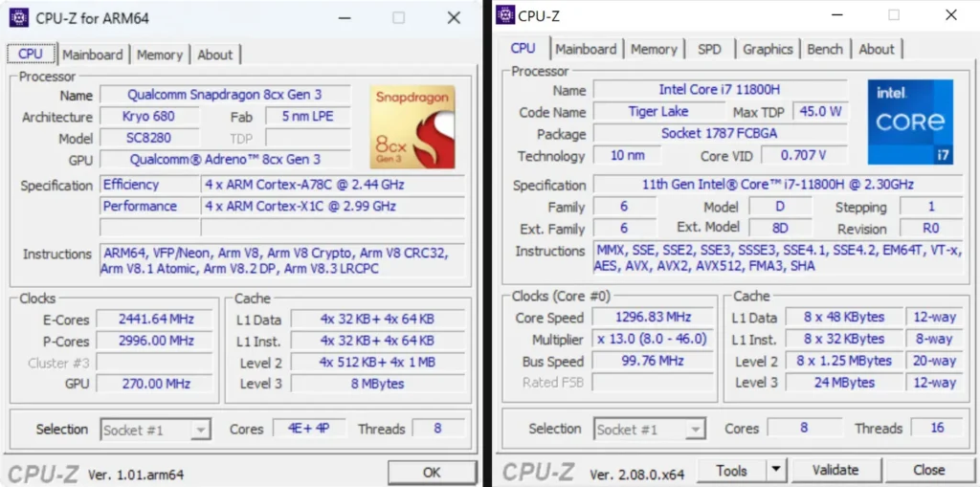Click the CPU-Z x64 window title bar icon
The image size is (980, 487).
(505, 14)
